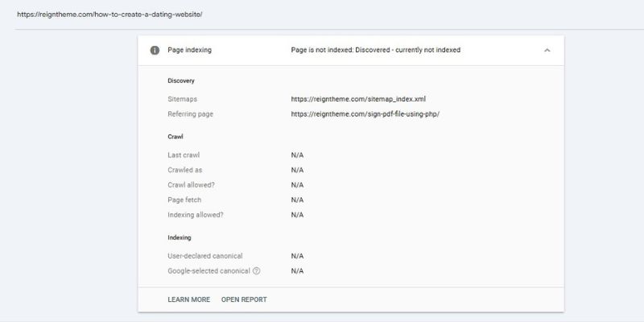Click the sign-pdf-file-using-php referring page URL

[365, 114]
